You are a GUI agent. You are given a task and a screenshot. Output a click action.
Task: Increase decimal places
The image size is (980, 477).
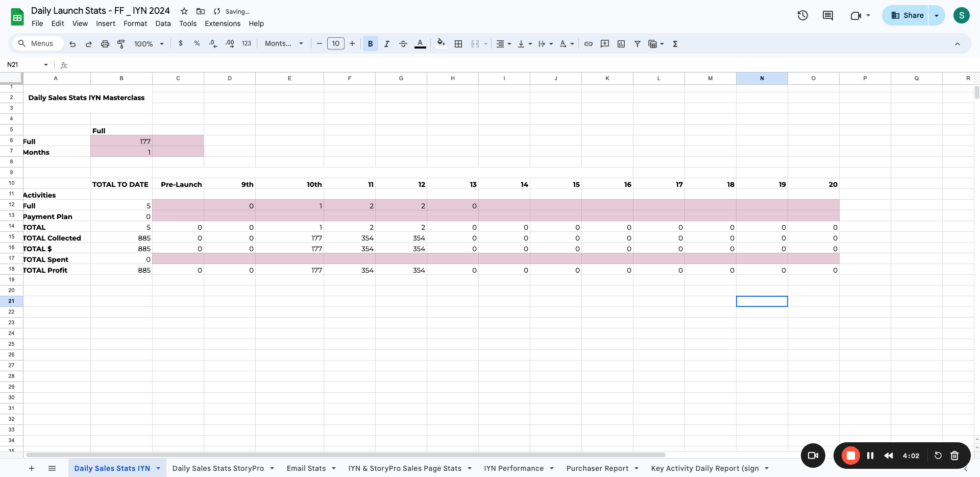(230, 43)
